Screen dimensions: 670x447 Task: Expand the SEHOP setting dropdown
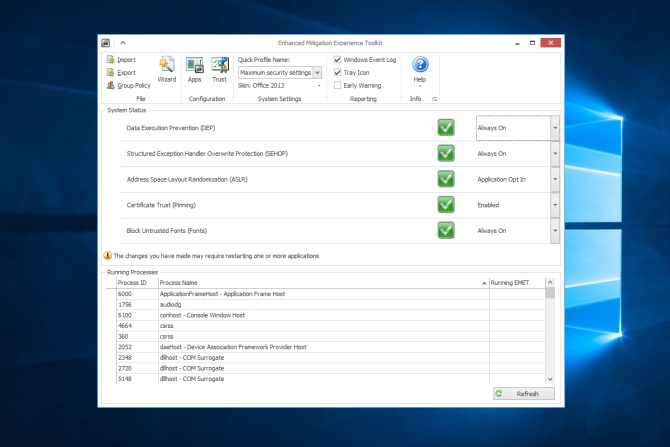point(555,153)
